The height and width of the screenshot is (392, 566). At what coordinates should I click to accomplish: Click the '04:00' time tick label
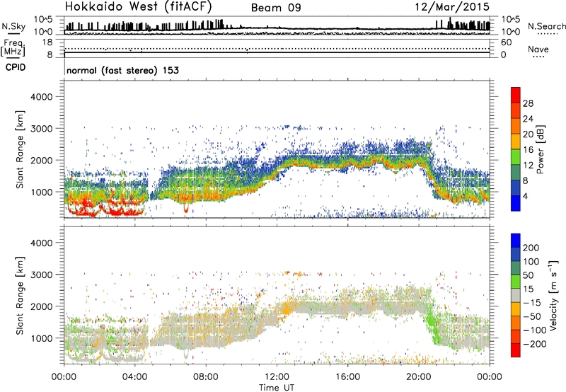point(135,377)
